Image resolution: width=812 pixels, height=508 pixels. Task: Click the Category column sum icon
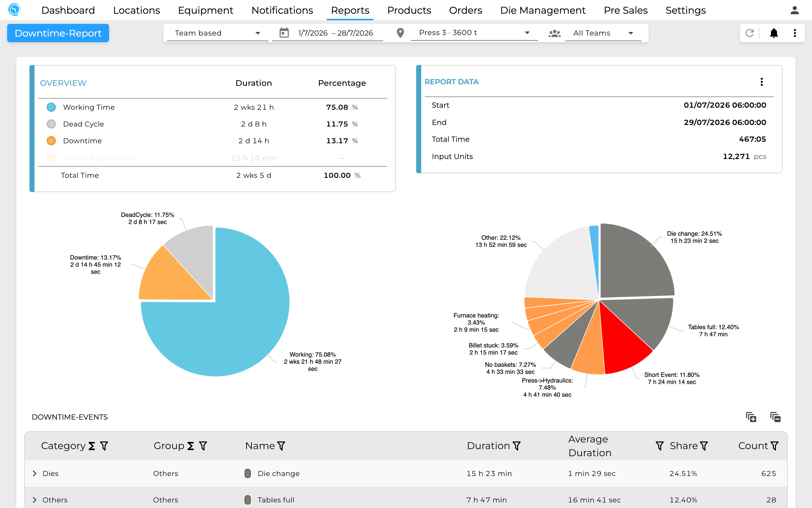click(92, 446)
